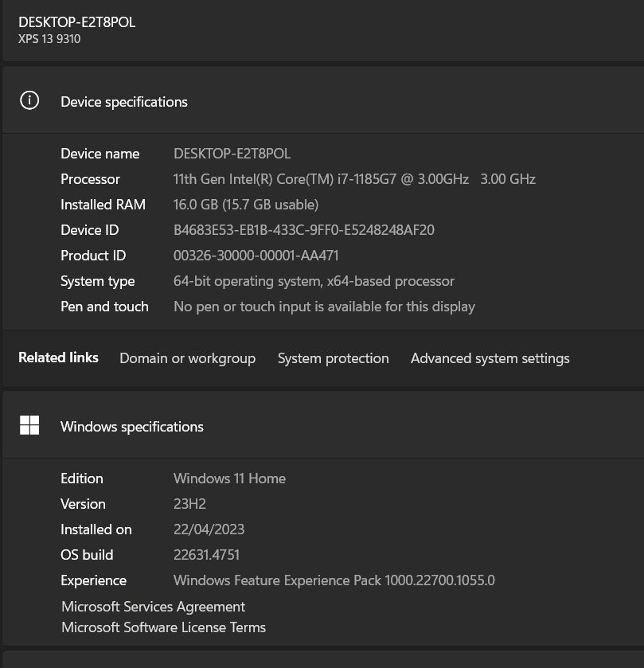Click the Windows Feature Experience Pack value
The width and height of the screenshot is (644, 668).
coord(334,580)
